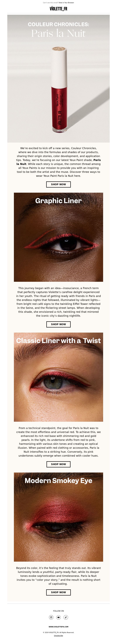Image resolution: width=117 pixels, height=644 pixels.
Task: Click the red Yeux Paint tube product
Action: tap(59, 89)
